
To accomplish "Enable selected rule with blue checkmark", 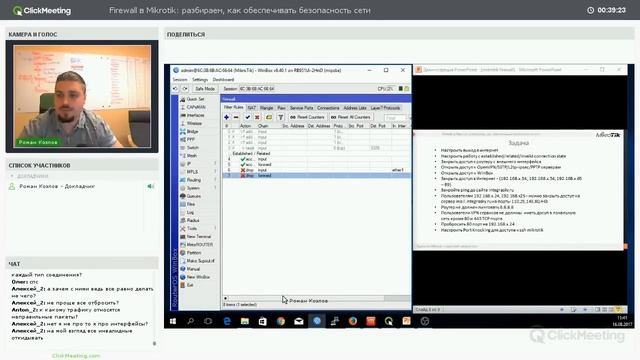I will click(x=247, y=117).
